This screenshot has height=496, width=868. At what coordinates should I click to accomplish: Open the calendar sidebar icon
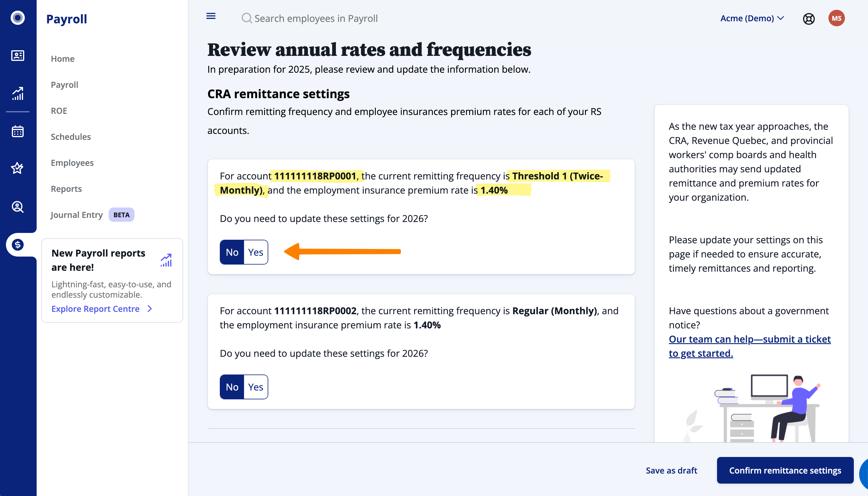pos(18,131)
